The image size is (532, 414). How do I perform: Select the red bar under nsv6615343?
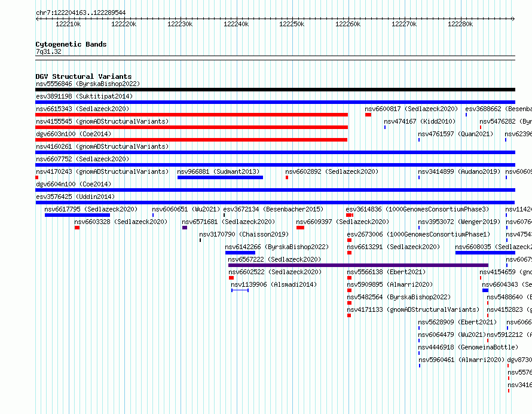tap(192, 115)
